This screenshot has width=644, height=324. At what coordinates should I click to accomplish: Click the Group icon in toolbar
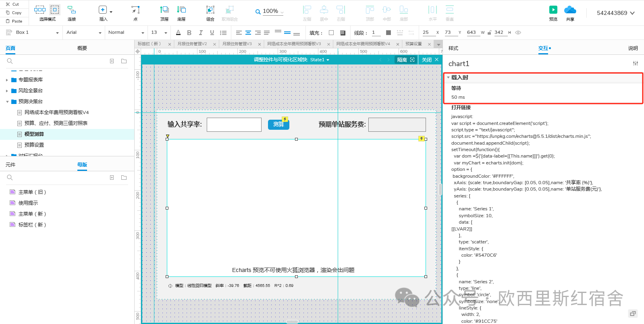coord(210,10)
